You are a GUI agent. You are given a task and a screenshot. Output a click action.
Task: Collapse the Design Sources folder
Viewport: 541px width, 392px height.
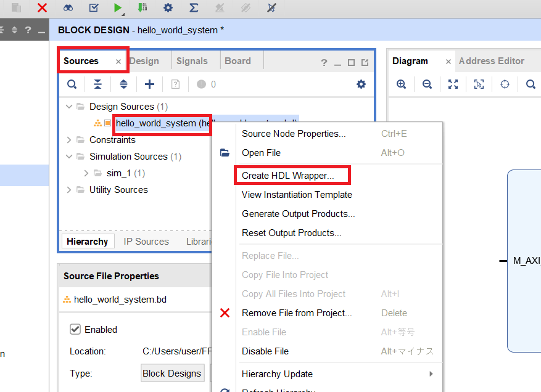tap(69, 107)
